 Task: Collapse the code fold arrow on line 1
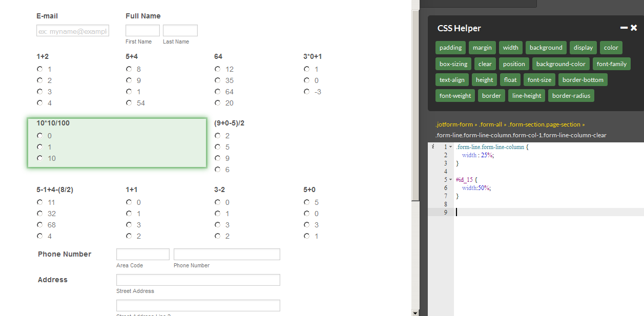coord(450,147)
